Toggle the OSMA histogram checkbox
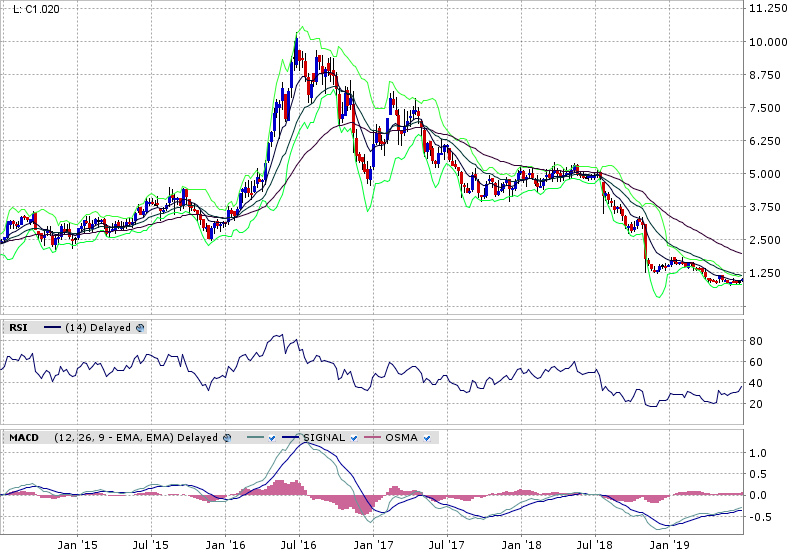 point(427,438)
